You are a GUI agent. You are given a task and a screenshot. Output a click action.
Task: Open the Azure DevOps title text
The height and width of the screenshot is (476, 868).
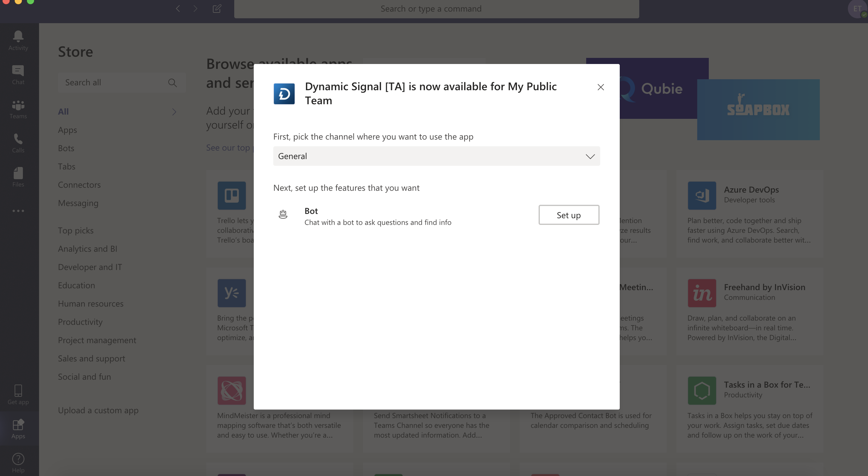pyautogui.click(x=751, y=190)
